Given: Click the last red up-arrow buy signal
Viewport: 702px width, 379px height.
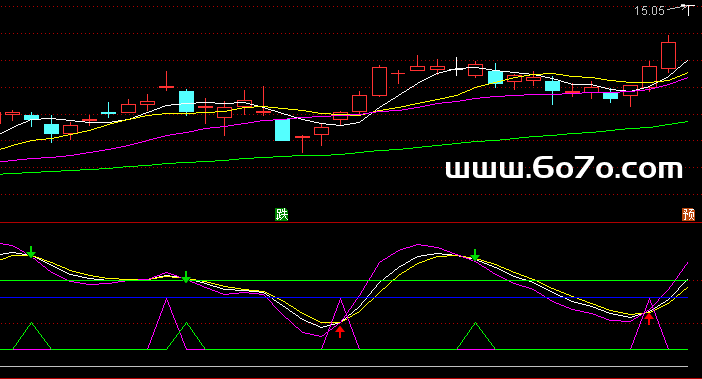Looking at the screenshot, I should [x=649, y=318].
